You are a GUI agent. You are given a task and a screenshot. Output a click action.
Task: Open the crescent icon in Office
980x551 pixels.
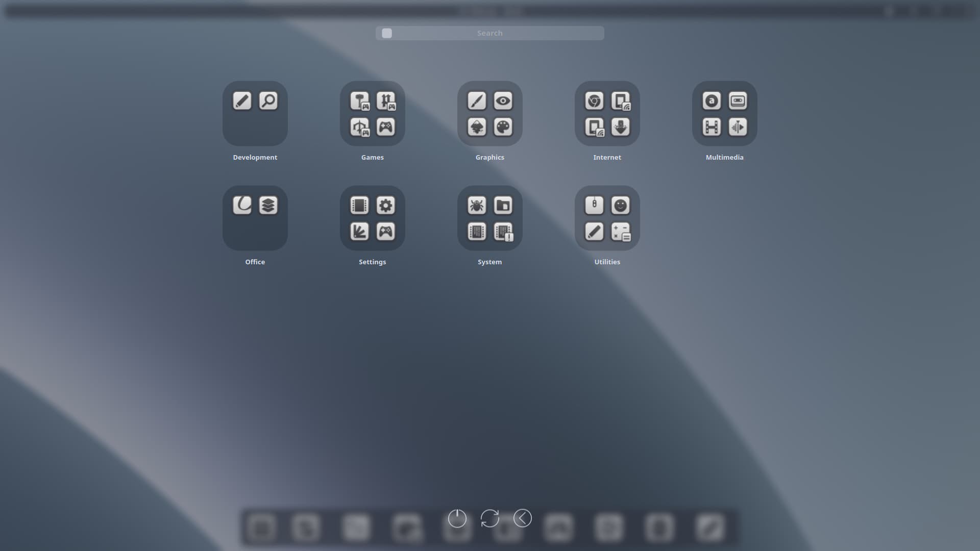point(242,206)
